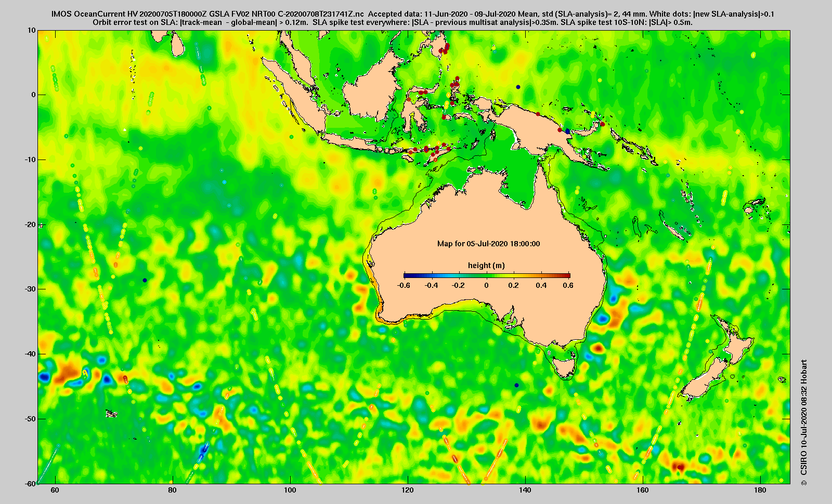
Task: Click the vertical CSIRO copyright timestamp text
Action: [804, 422]
